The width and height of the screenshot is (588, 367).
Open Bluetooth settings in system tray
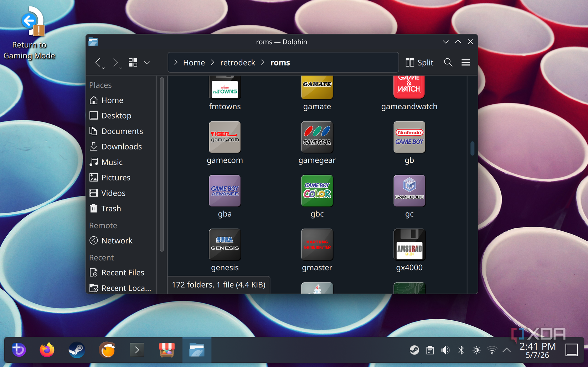point(461,350)
